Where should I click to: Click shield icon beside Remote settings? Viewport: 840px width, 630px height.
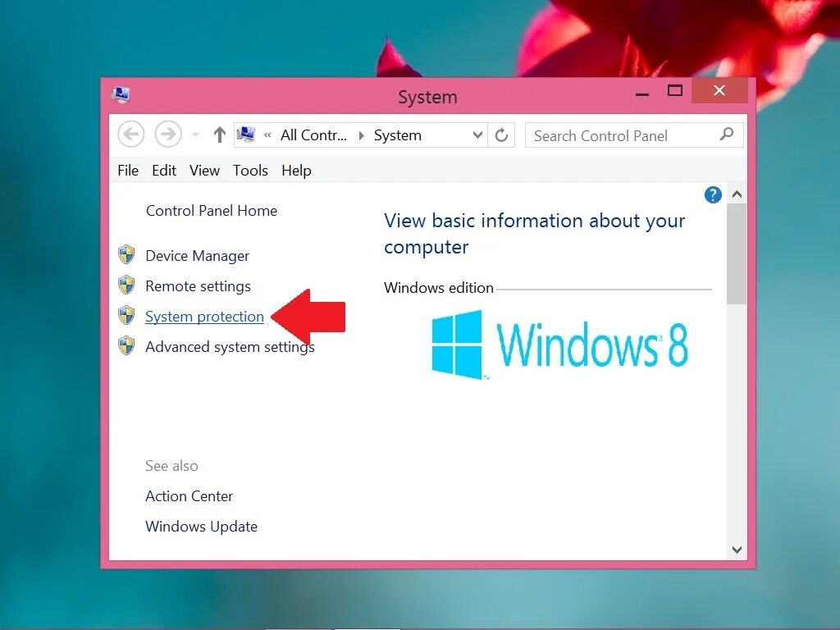(x=126, y=285)
